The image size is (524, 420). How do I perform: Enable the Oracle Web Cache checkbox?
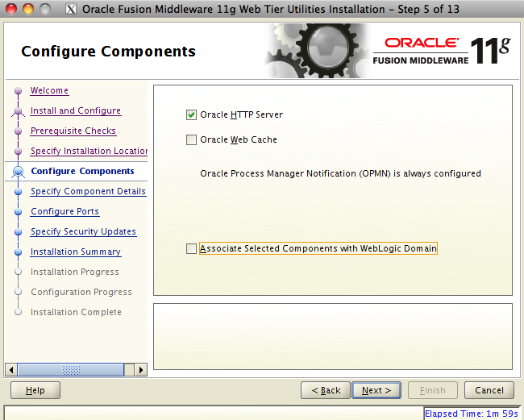tap(191, 140)
